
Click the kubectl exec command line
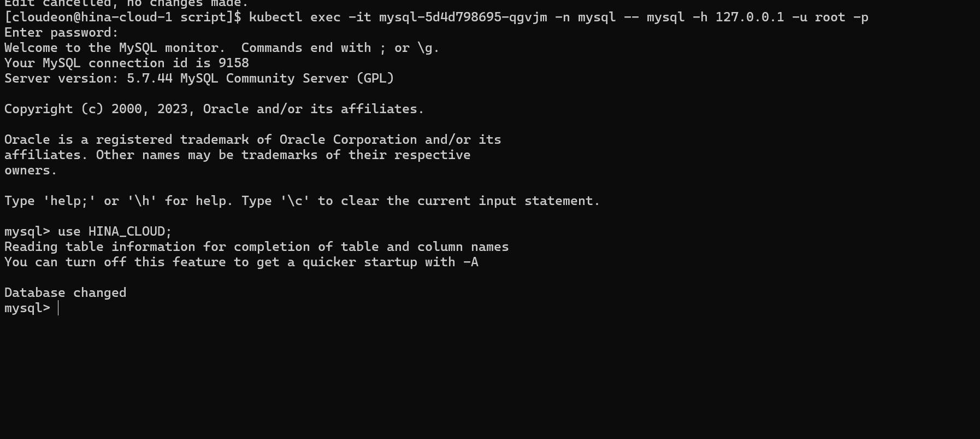558,17
